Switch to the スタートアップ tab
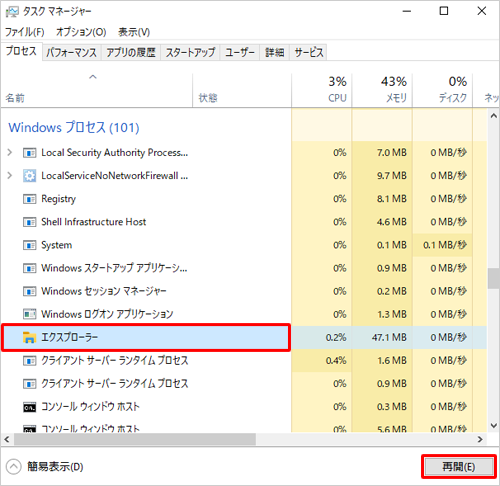Screen dimensions: 500x486 (190, 52)
